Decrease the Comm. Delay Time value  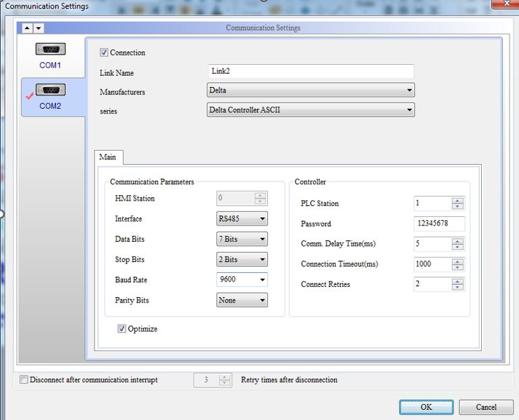coord(458,247)
